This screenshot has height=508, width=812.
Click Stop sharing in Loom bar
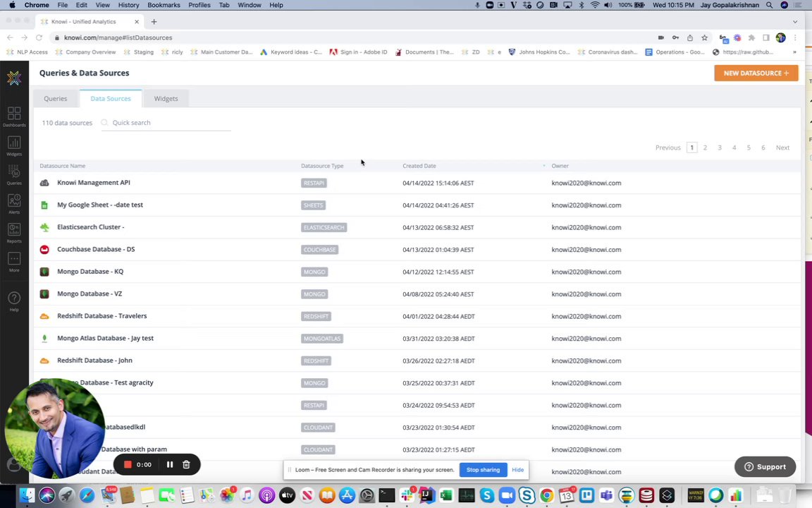[x=483, y=470]
